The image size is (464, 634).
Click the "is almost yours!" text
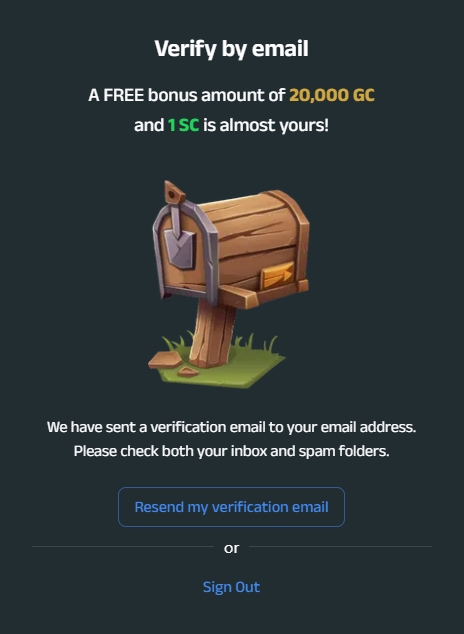[266, 125]
